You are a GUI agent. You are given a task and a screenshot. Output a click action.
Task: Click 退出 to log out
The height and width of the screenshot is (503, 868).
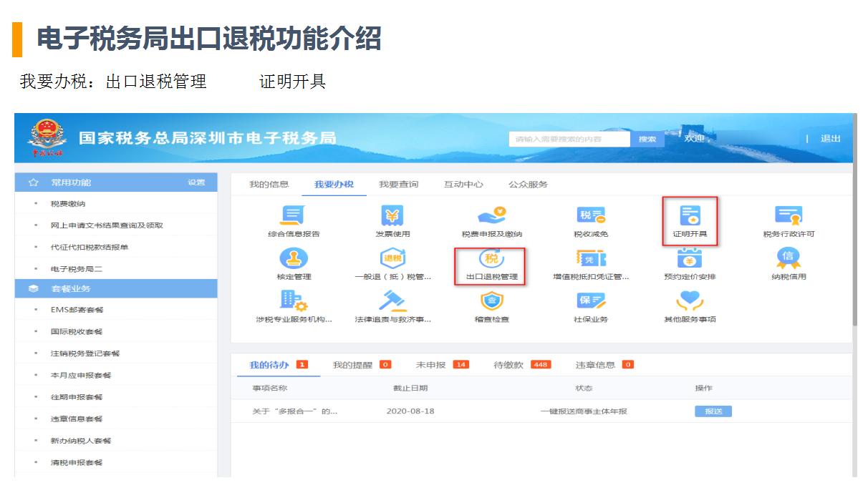coord(831,139)
